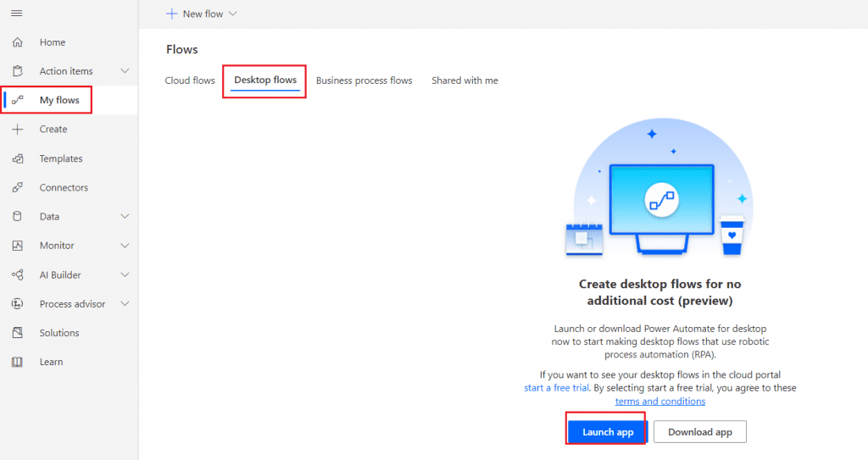
Task: Click the Learn book icon
Action: pos(18,362)
